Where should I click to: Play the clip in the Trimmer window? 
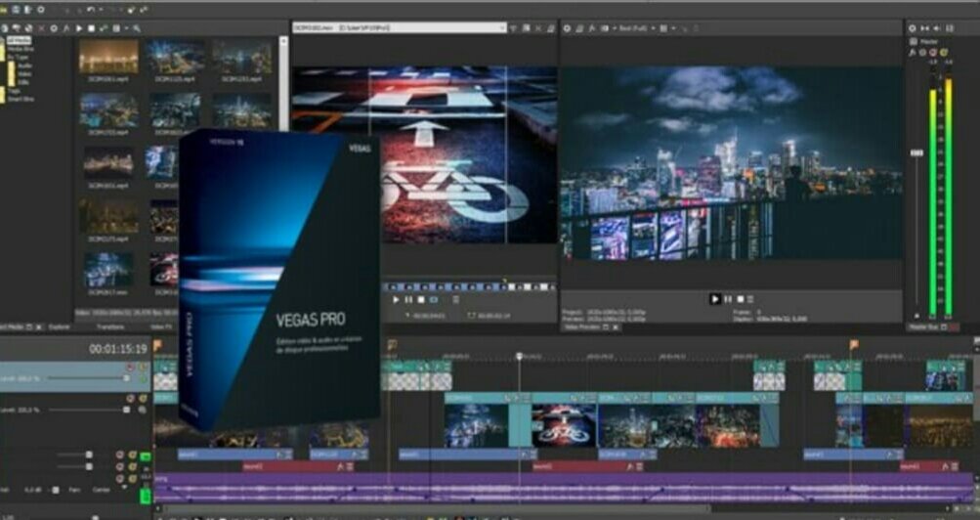396,300
